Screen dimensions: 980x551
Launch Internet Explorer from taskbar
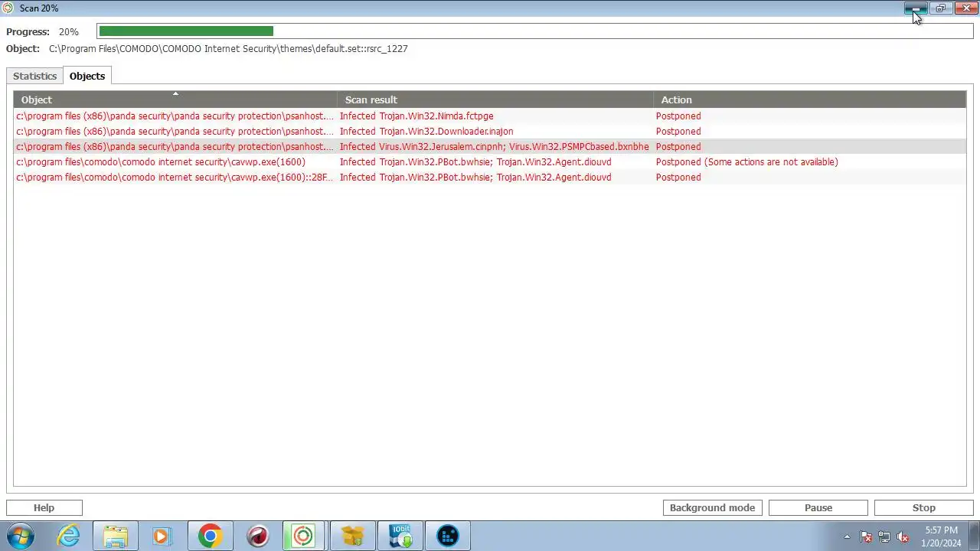tap(69, 536)
